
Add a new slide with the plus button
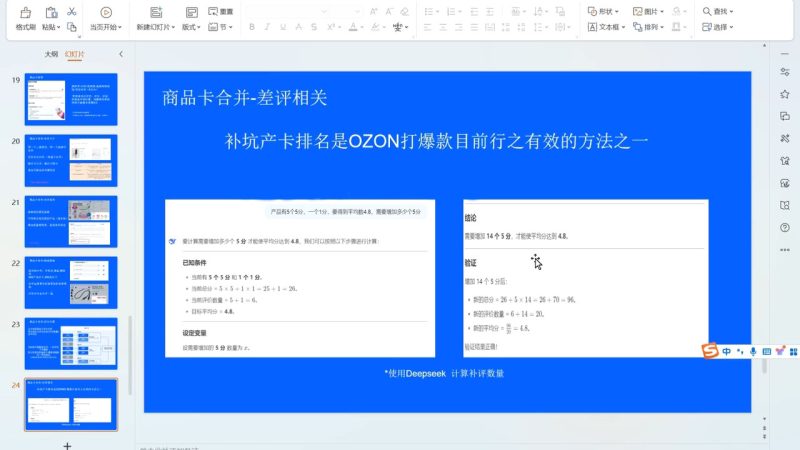pyautogui.click(x=67, y=445)
